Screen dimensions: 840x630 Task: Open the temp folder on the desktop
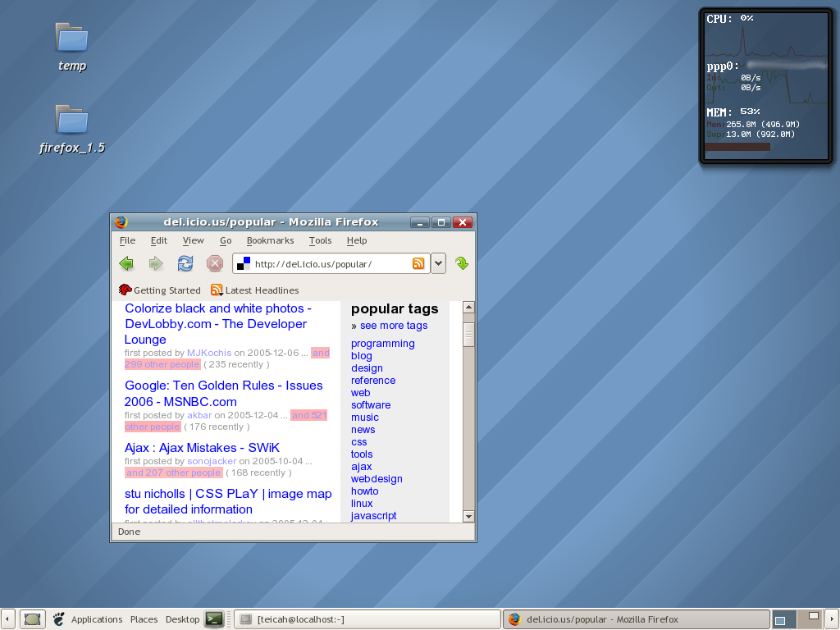tap(72, 47)
